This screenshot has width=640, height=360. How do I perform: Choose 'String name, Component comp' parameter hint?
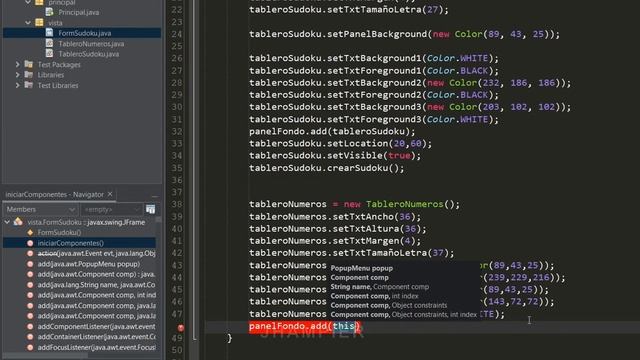coord(380,287)
